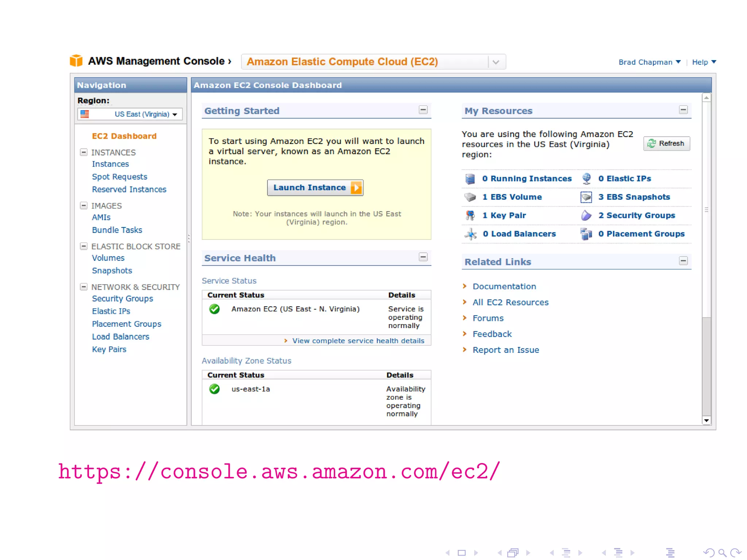Screen dimensions: 747x560
Task: Open Spot Requests in the navigation
Action: 120,177
